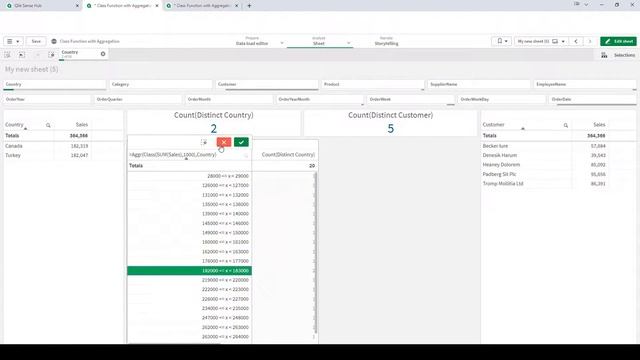
Task: Remove the Country selection chip
Action: [103, 54]
